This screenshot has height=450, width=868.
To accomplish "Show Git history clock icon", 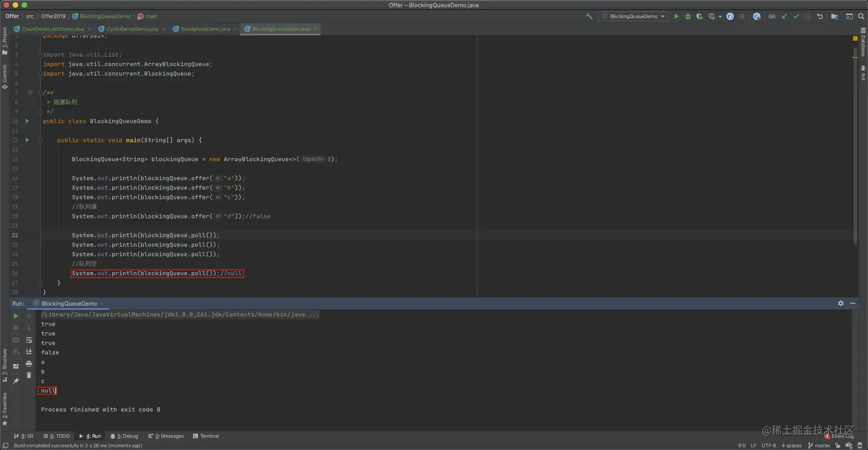I will tap(808, 16).
